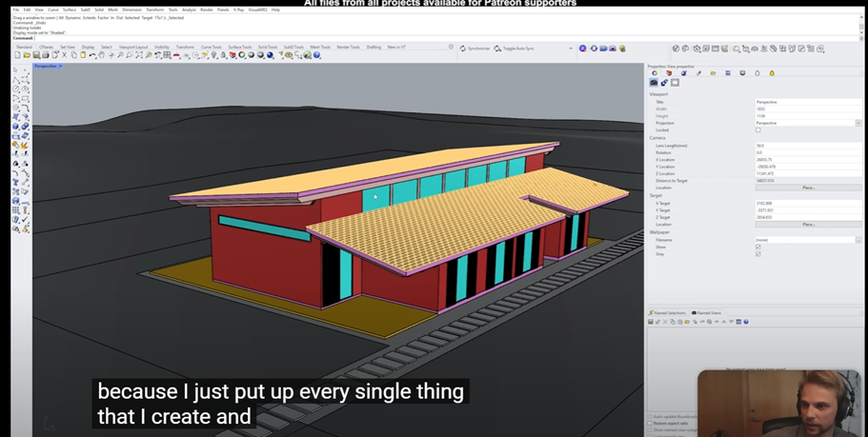Open the Perspective viewport title dropdown arrow
868x437 pixels.
pyautogui.click(x=60, y=67)
